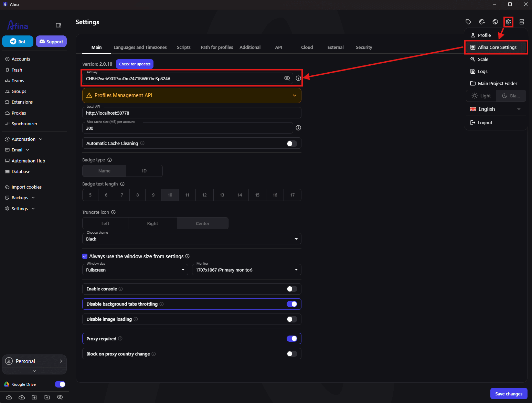The width and height of the screenshot is (532, 403).
Task: Click the Bot button
Action: [18, 41]
